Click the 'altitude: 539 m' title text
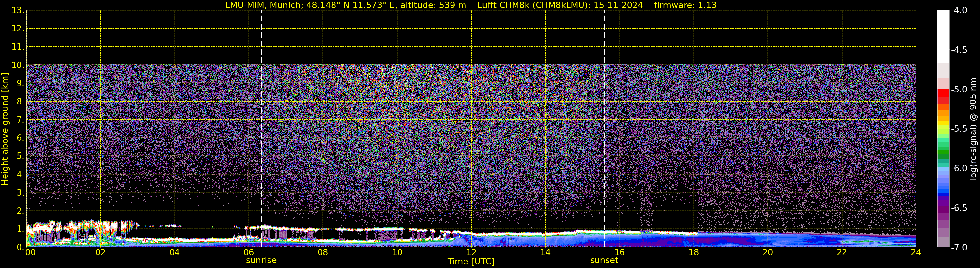Image resolution: width=980 pixels, height=268 pixels. (x=433, y=5)
